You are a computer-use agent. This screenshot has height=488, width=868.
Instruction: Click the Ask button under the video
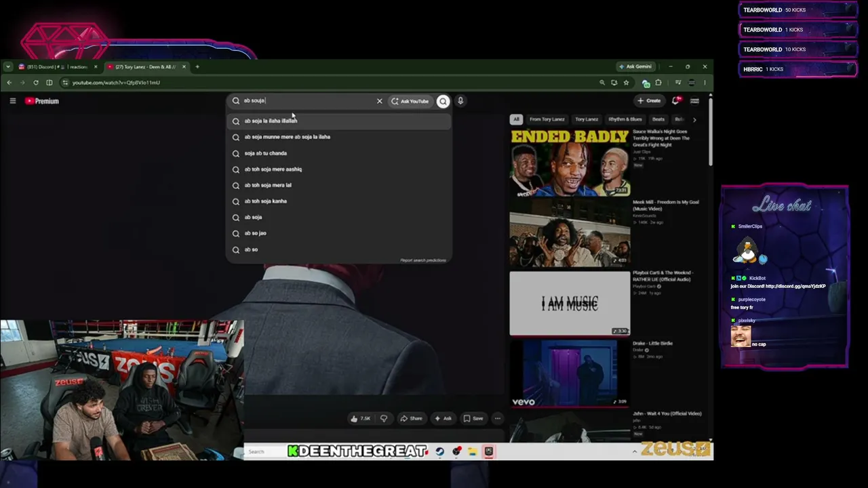point(443,418)
